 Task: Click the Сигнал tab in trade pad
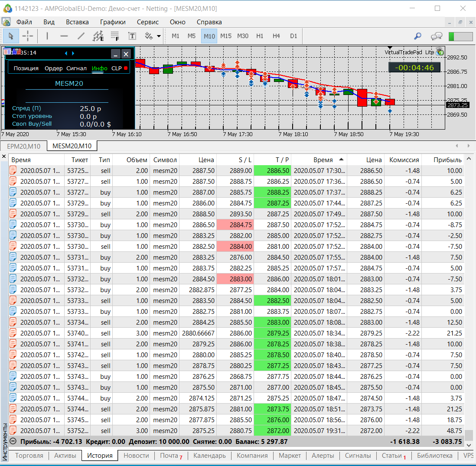click(x=77, y=68)
